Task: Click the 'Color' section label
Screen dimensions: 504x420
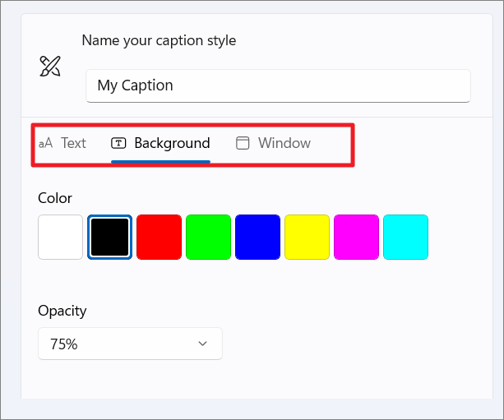Action: 55,198
